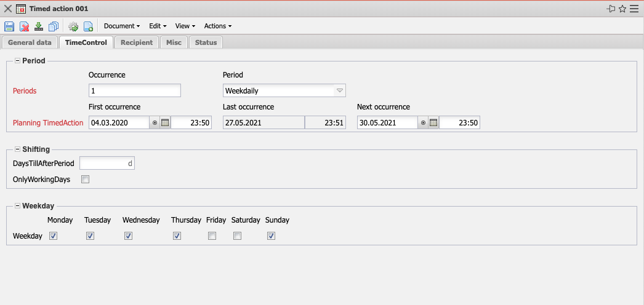Click the red Periods label
This screenshot has height=305, width=644.
coord(25,91)
